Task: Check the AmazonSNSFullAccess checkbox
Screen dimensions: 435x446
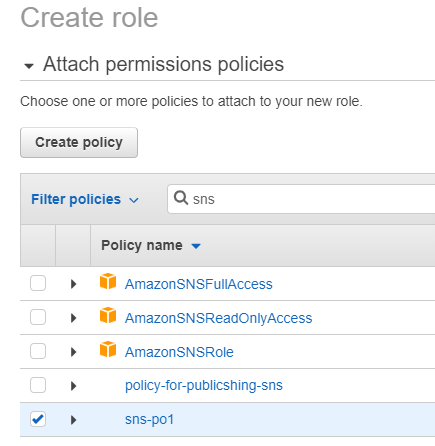Action: click(x=38, y=283)
